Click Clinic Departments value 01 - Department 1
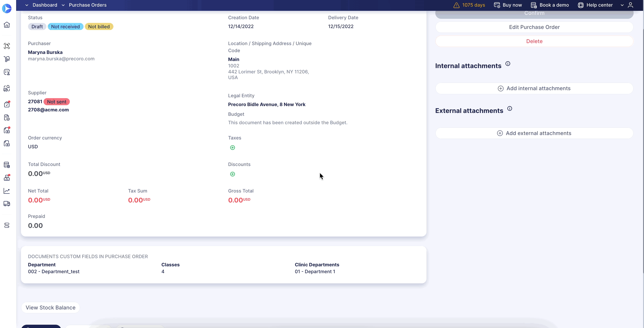This screenshot has width=644, height=328. point(315,271)
